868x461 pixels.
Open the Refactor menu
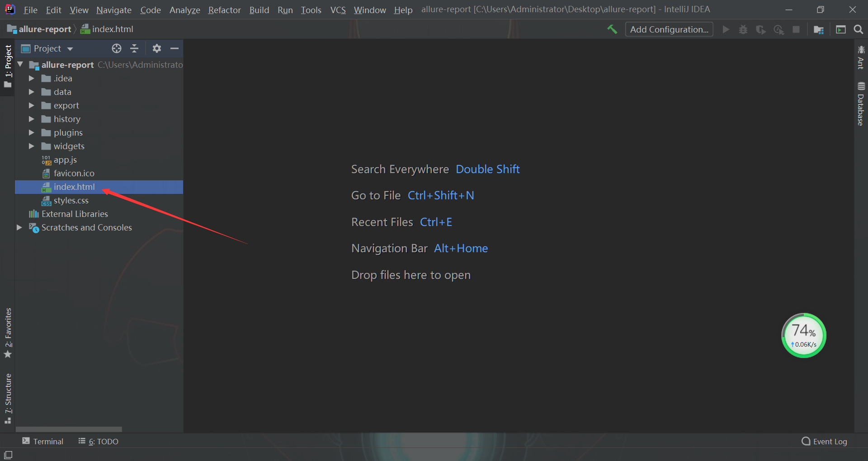tap(224, 9)
